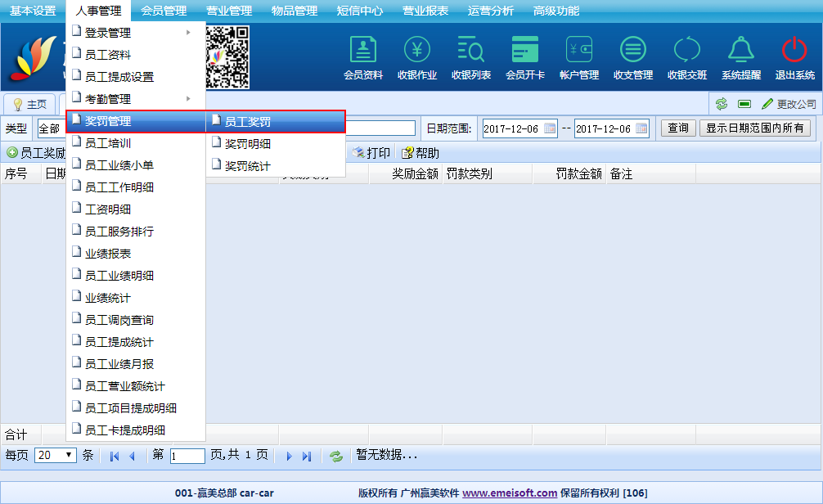
Task: Refresh the pagination bar with green arrows
Action: coord(336,456)
